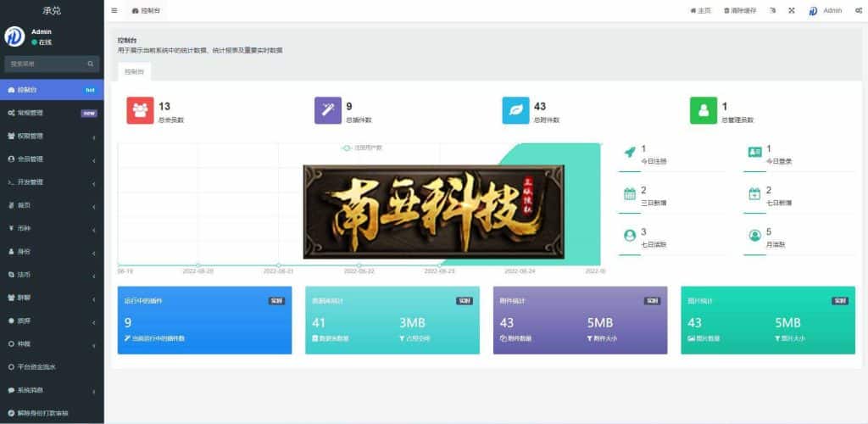Click the 系统消息 chat bubble icon
This screenshot has height=424, width=868.
click(x=11, y=390)
